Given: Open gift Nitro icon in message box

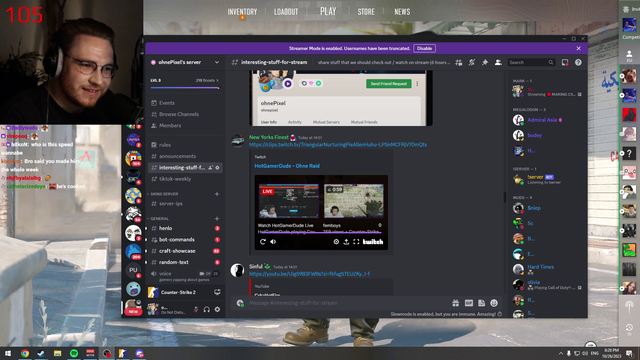Looking at the screenshot, I should pos(456,303).
